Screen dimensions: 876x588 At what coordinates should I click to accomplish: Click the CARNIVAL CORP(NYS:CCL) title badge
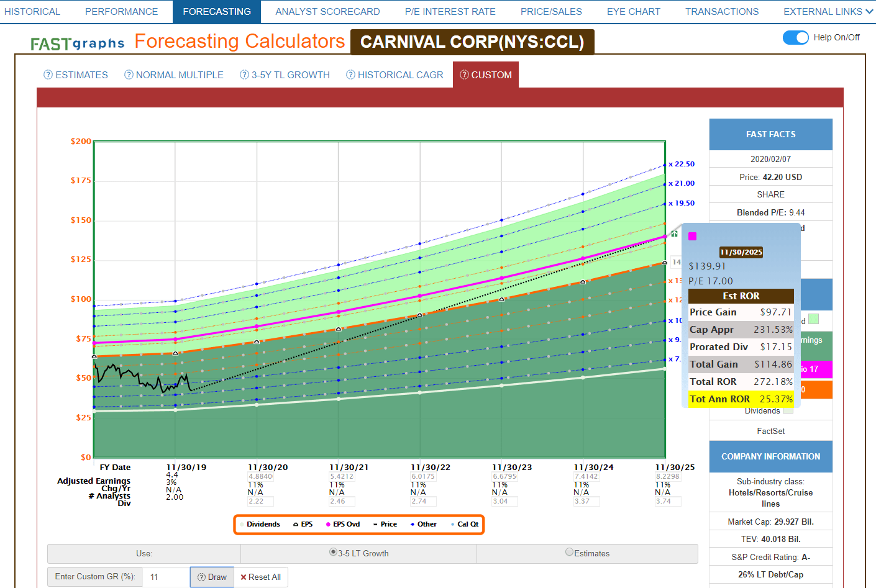click(472, 42)
